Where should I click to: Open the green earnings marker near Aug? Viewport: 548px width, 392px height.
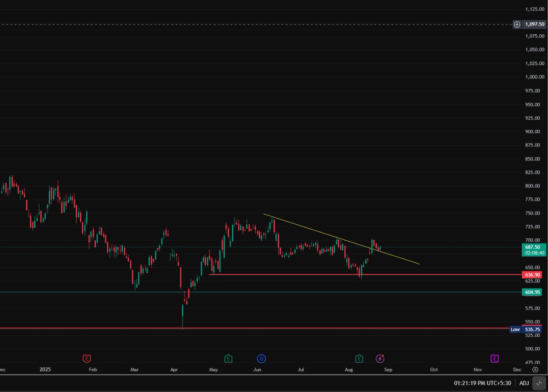click(359, 359)
